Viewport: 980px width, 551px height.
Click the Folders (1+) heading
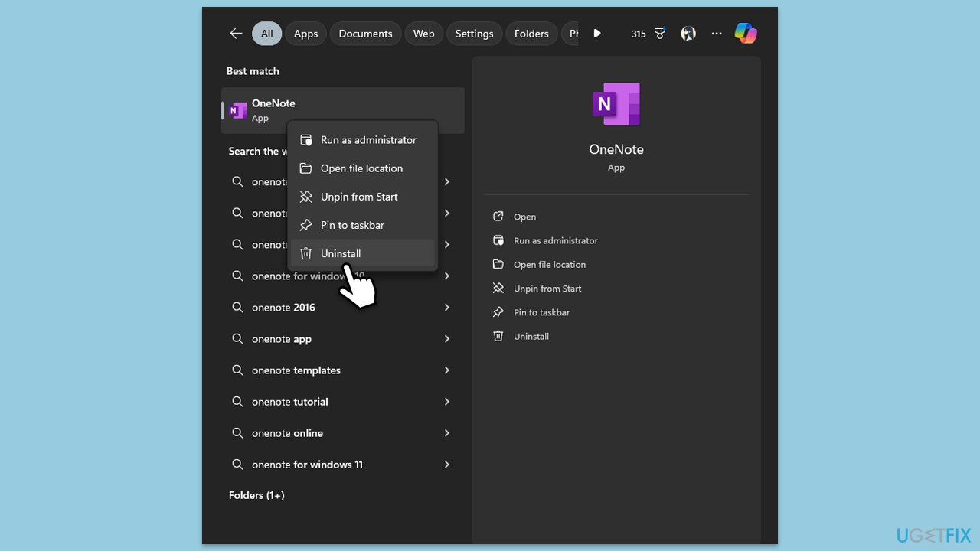pos(256,495)
